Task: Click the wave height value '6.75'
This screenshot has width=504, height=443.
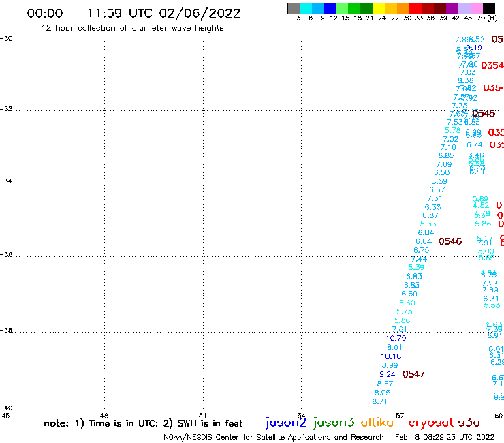Action: tap(422, 250)
